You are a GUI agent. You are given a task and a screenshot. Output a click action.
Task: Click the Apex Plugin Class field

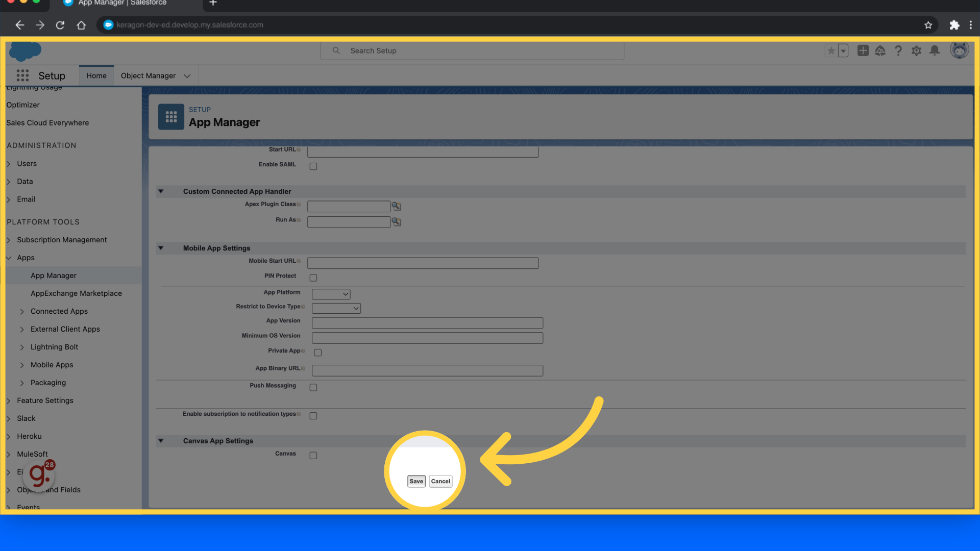tap(349, 206)
